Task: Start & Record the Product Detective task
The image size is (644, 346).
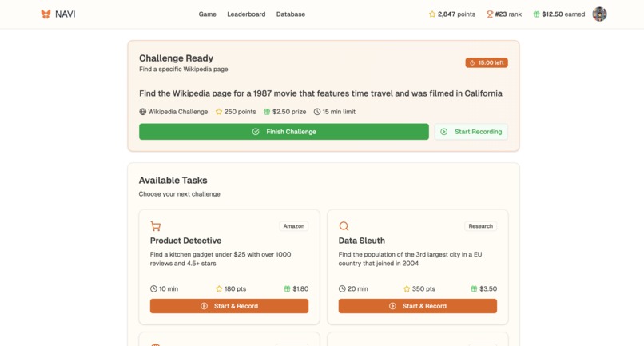Action: coord(229,306)
